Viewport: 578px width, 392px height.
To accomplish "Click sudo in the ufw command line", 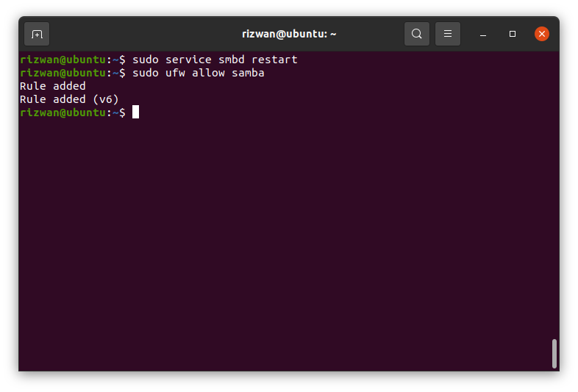I will (146, 73).
